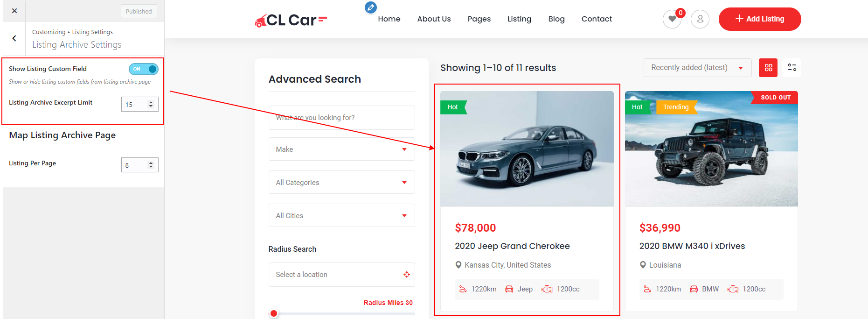Click Kansas City, United States location

coord(507,265)
